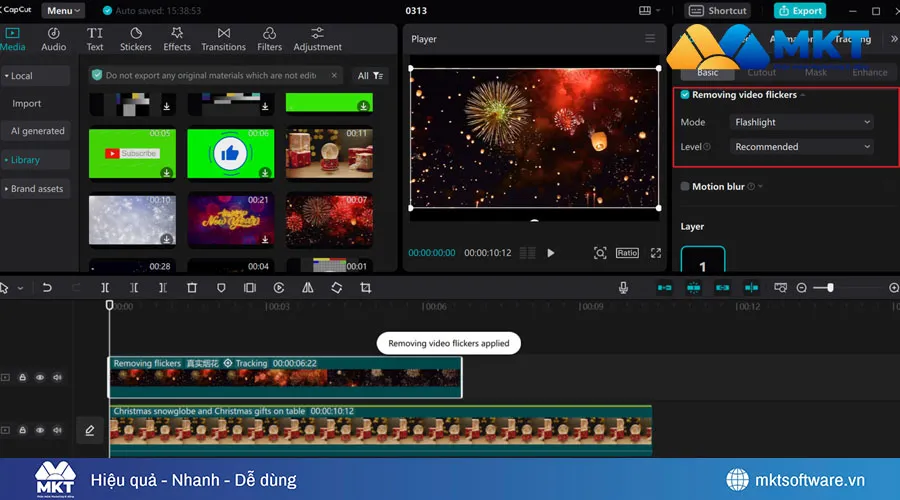
Task: Enter fullscreen preview in Player
Action: (655, 253)
